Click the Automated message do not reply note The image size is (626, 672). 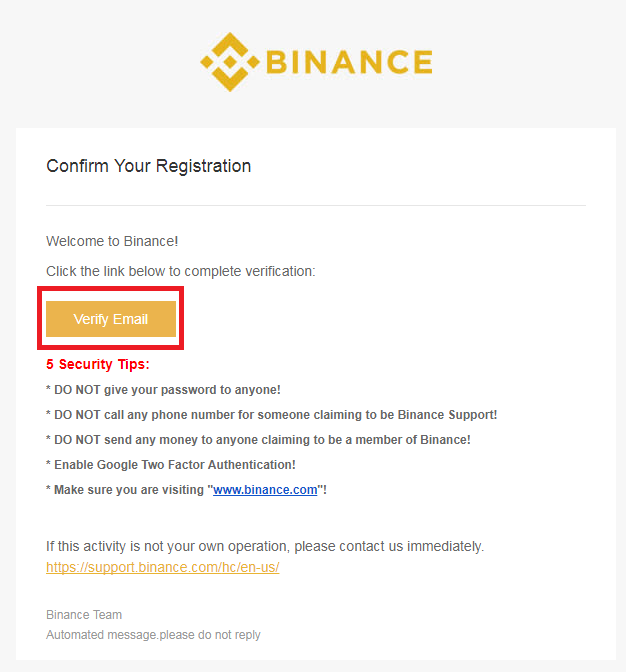pyautogui.click(x=153, y=635)
